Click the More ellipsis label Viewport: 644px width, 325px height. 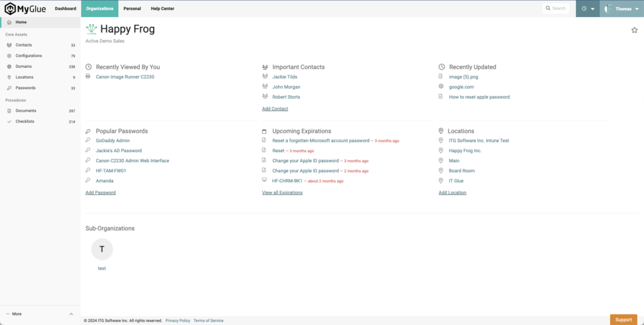pos(14,314)
